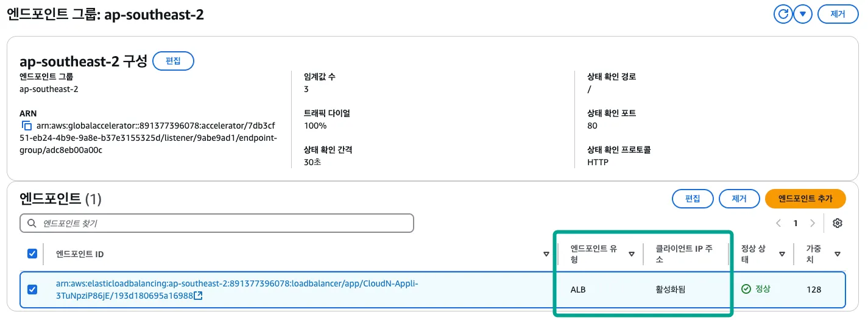The height and width of the screenshot is (320, 868).
Task: Go to next page of endpoints
Action: pos(812,223)
